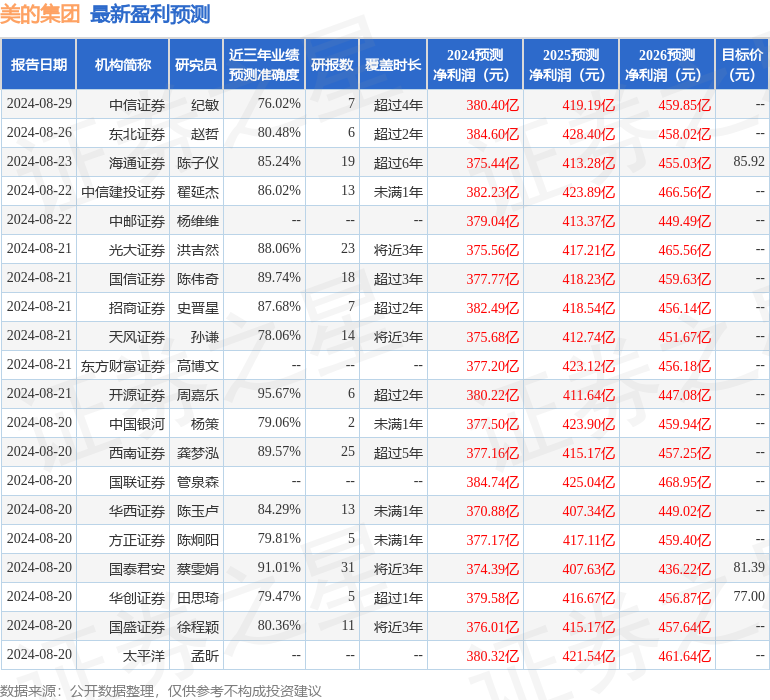The height and width of the screenshot is (700, 770).
Task: Select the 2024-08-29 date cell
Action: click(39, 104)
